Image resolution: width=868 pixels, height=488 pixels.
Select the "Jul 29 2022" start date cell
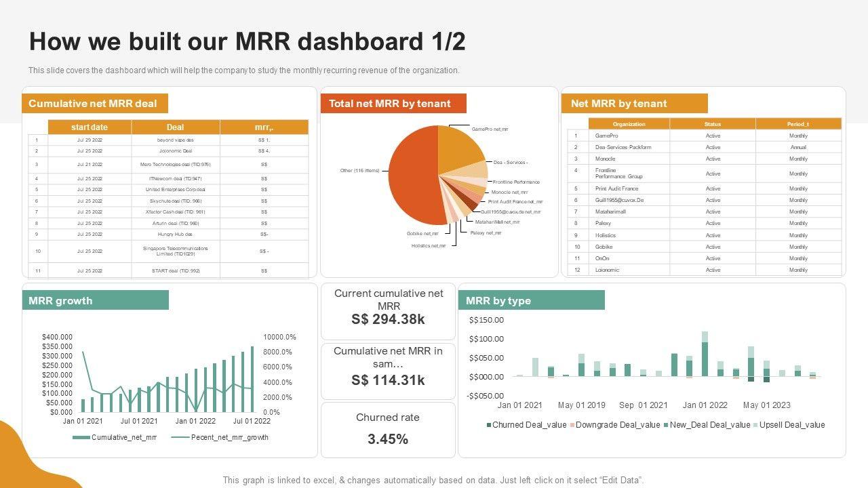coord(90,140)
